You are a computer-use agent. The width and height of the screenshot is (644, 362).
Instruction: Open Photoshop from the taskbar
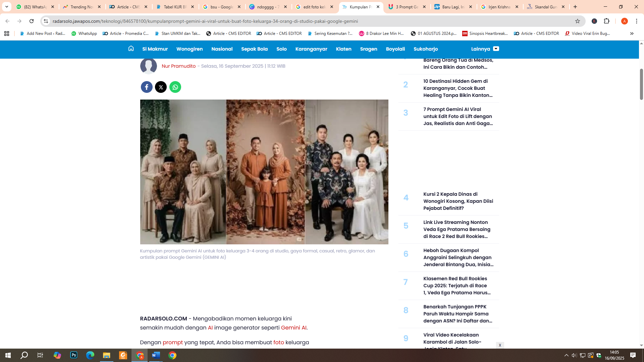tap(74, 356)
